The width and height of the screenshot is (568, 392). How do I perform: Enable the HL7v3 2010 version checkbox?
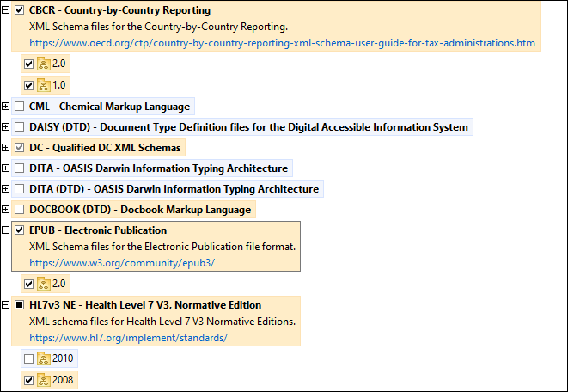coord(29,358)
